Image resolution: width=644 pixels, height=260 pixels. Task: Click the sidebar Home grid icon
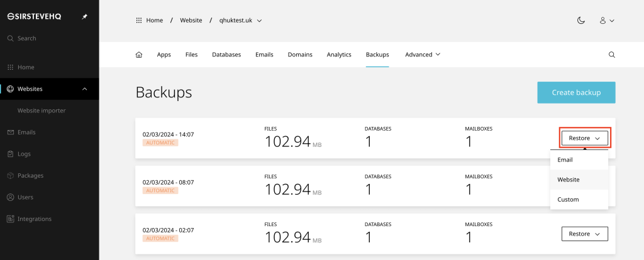click(11, 67)
